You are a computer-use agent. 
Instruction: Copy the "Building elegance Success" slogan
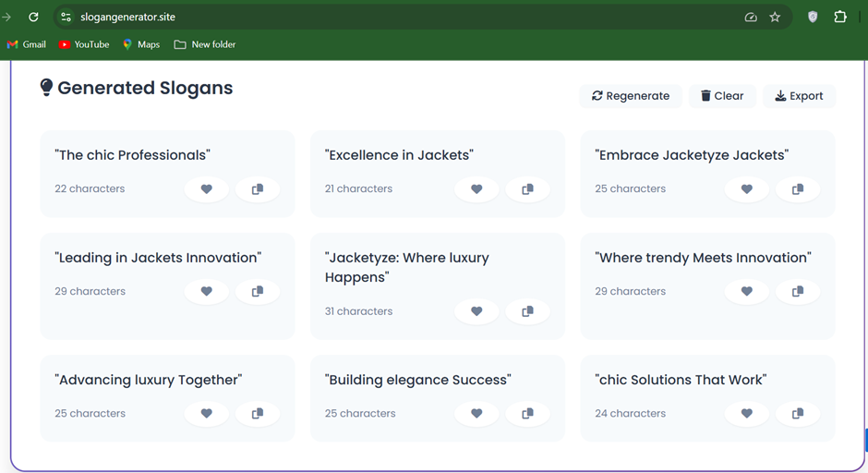click(x=527, y=414)
